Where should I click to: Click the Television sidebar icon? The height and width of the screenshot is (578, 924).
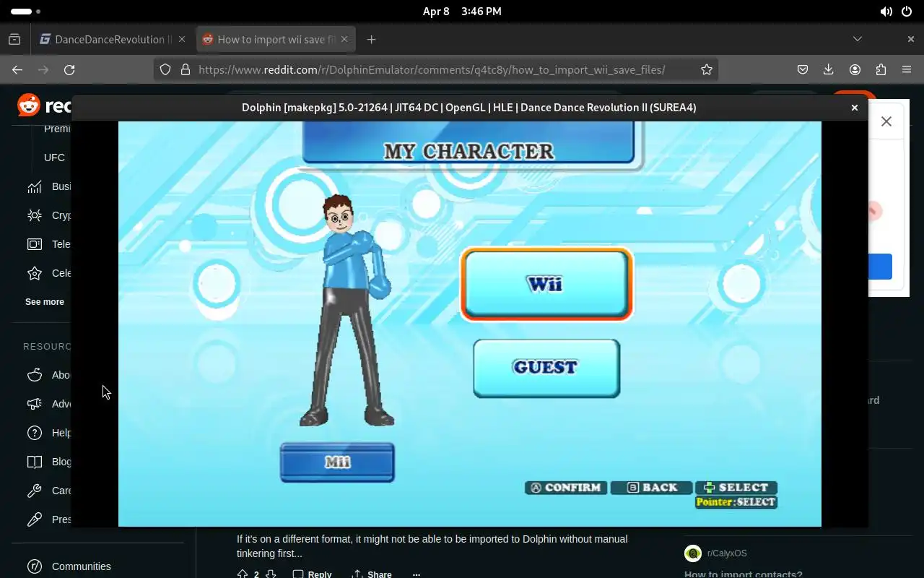[x=35, y=244]
